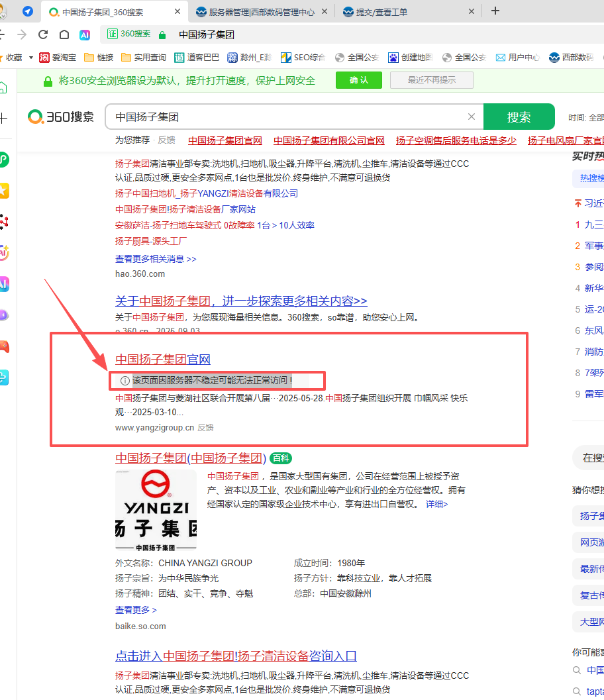Screen dimensions: 604x700
Task: Open suggested search 中国扬子集团有限公司官网
Action: pyautogui.click(x=329, y=140)
